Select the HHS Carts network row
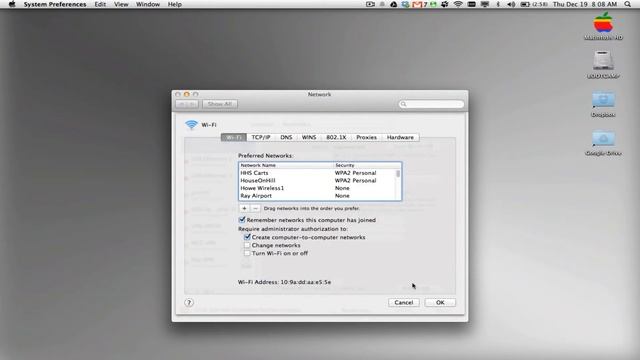 tap(317, 173)
